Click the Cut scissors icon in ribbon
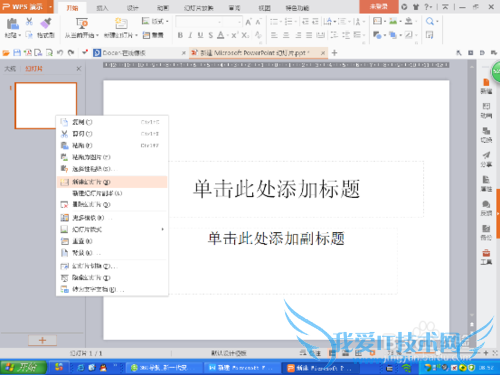The image size is (500, 375). [29, 22]
